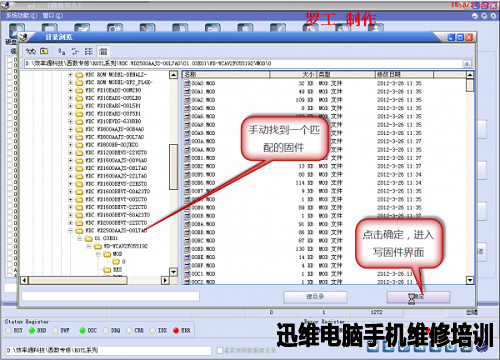Expand the WDC WD800BB-00JHC0 folder

(x=70, y=145)
